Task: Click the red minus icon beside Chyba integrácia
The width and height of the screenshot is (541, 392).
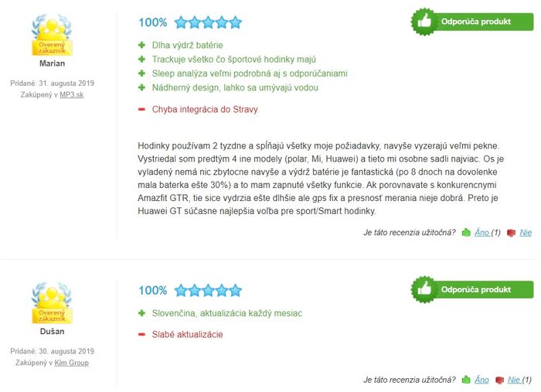Action: click(x=141, y=109)
